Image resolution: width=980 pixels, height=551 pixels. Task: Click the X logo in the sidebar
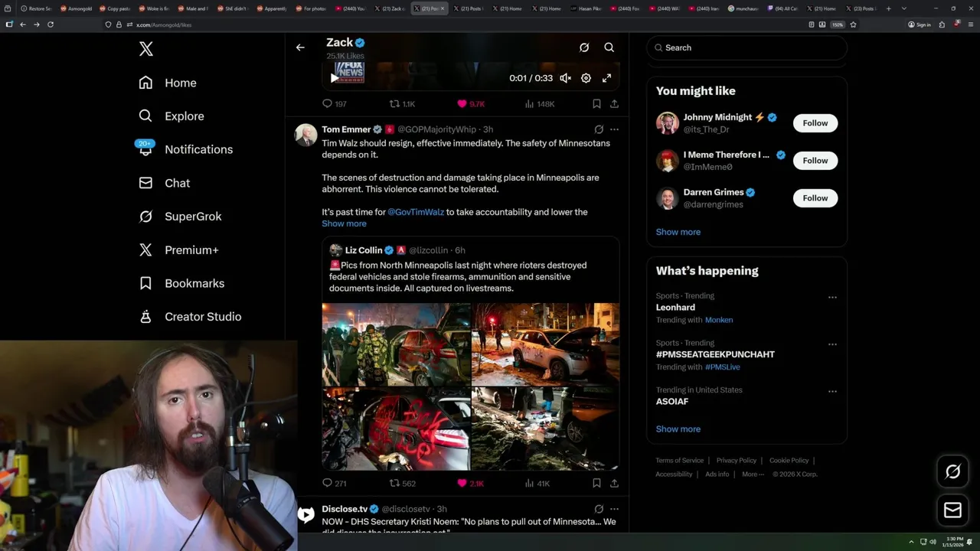tap(145, 49)
